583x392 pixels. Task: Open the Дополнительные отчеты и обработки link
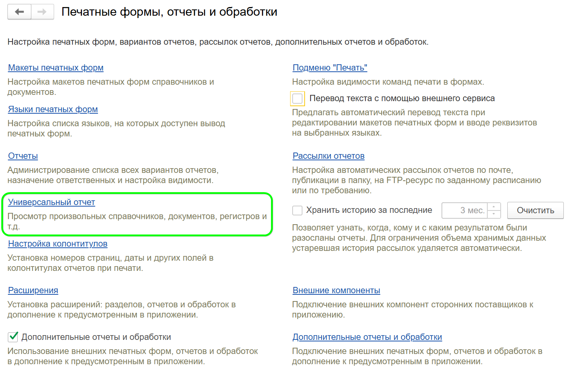point(367,337)
